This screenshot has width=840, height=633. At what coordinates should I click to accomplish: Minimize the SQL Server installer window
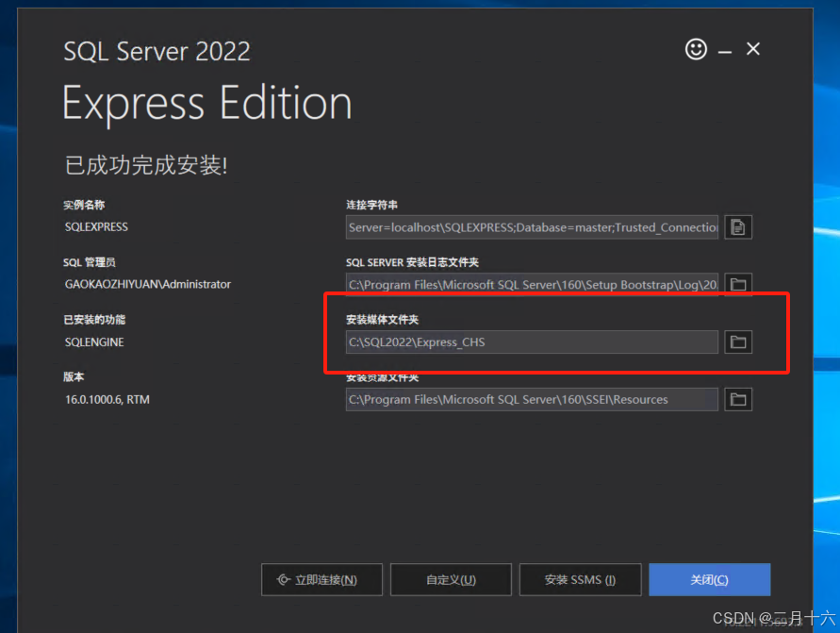pyautogui.click(x=725, y=52)
